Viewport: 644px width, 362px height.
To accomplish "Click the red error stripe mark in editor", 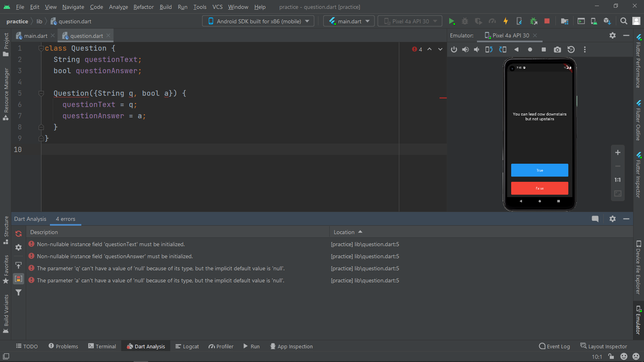I will (x=443, y=98).
